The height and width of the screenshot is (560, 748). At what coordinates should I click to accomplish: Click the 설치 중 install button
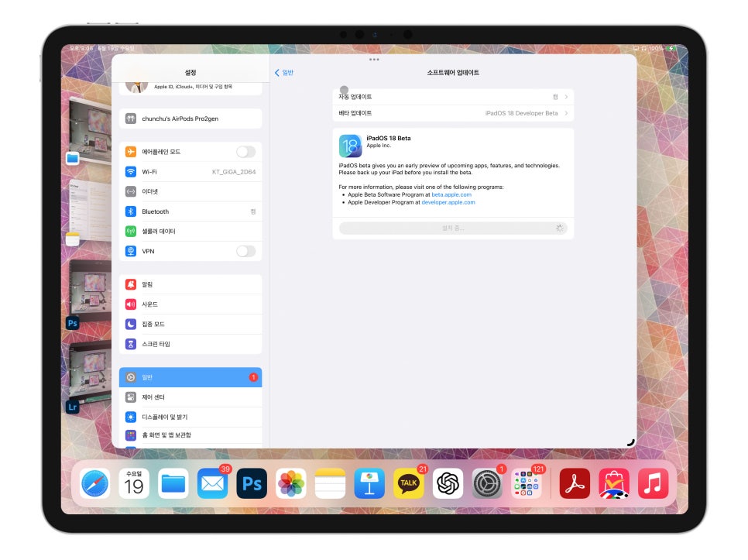pyautogui.click(x=453, y=228)
